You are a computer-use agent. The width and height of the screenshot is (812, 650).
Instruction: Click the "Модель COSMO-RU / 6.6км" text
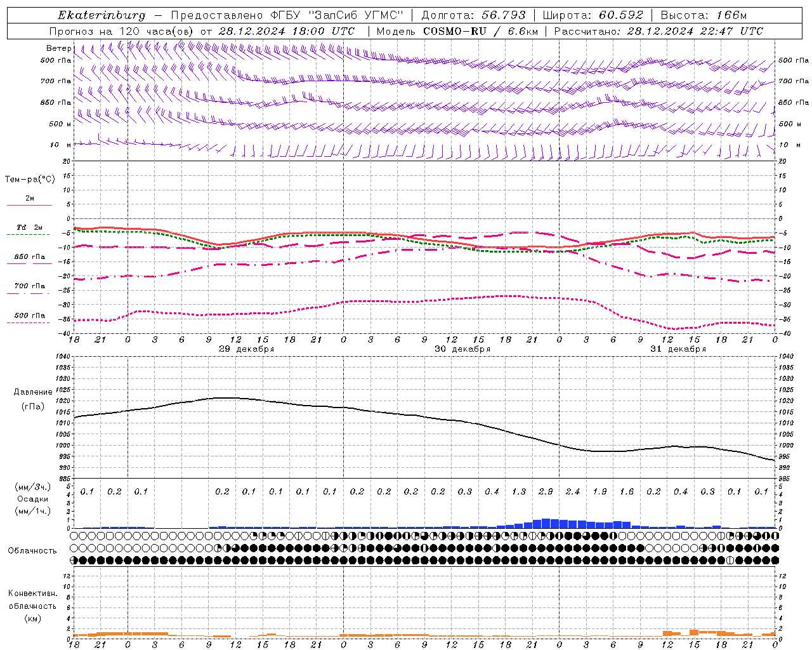(457, 31)
